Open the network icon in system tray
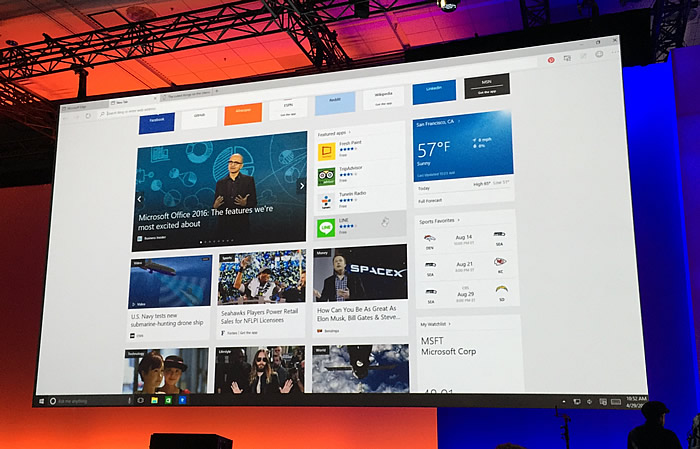The height and width of the screenshot is (449, 700). coord(577,401)
